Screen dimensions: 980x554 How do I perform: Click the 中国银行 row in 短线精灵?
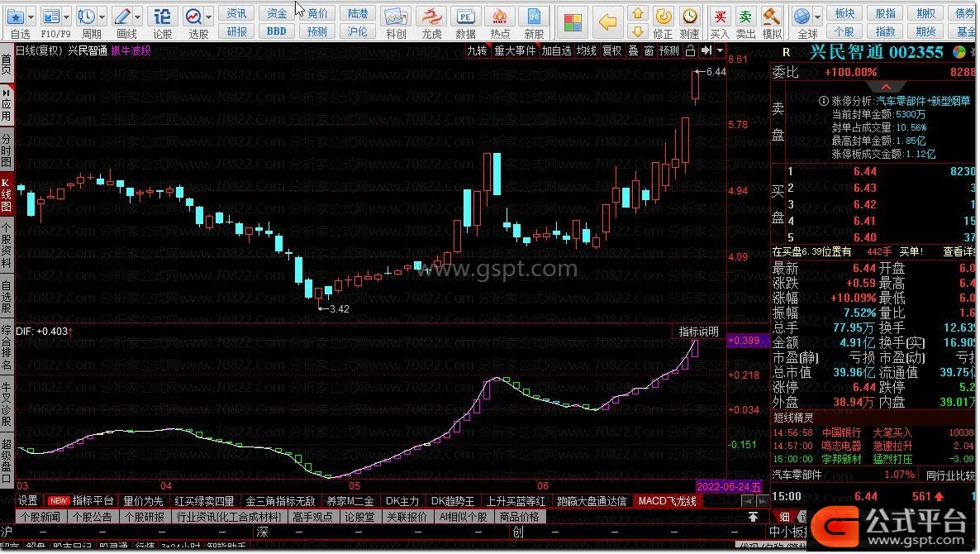pyautogui.click(x=873, y=432)
